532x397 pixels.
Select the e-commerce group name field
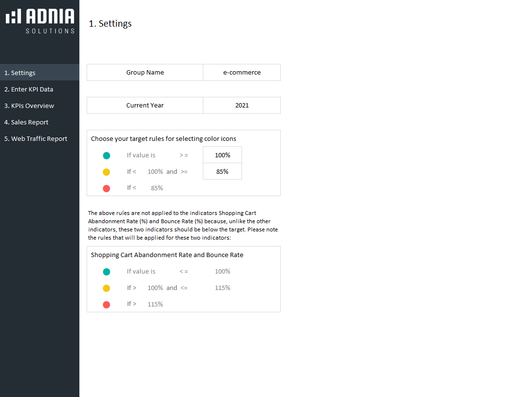coord(242,72)
